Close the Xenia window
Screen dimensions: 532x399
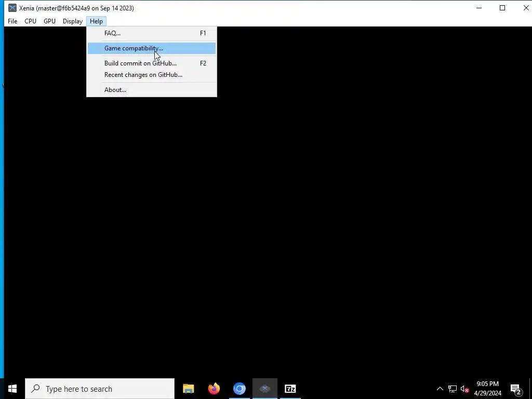[x=525, y=8]
